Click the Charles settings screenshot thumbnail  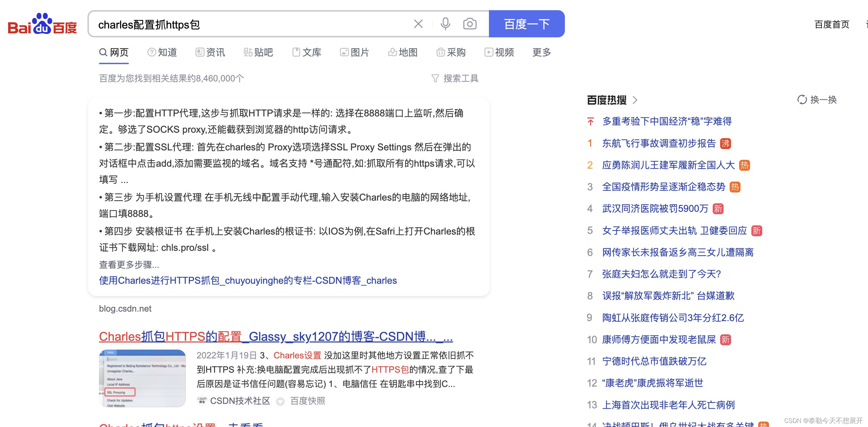coord(142,378)
